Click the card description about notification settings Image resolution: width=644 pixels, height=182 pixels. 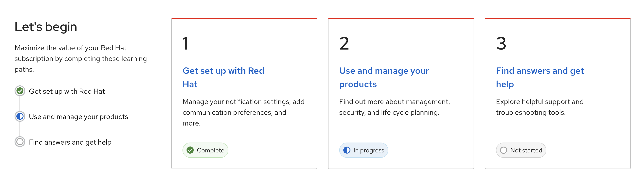pyautogui.click(x=243, y=112)
